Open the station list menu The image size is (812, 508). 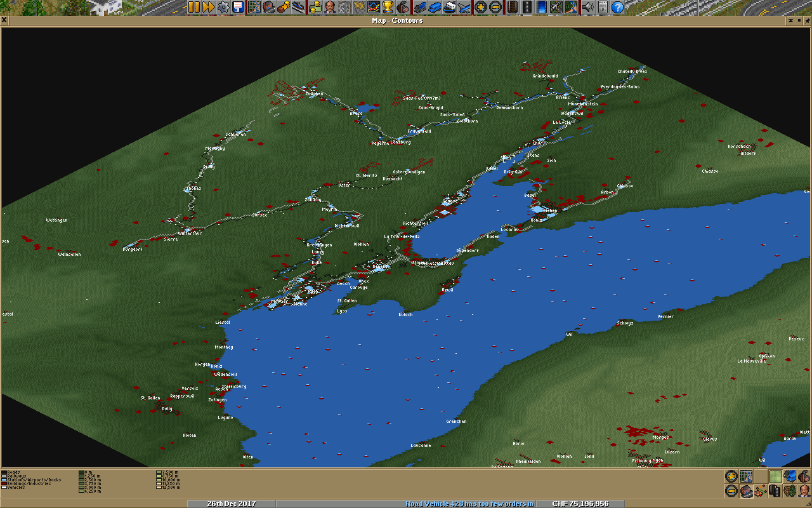pyautogui.click(x=298, y=8)
